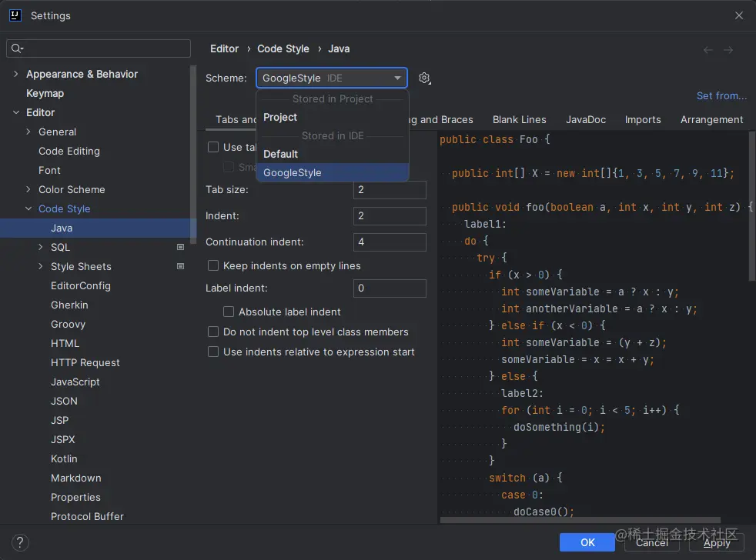The image size is (756, 560).
Task: Select Font in the settings tree
Action: click(x=49, y=170)
